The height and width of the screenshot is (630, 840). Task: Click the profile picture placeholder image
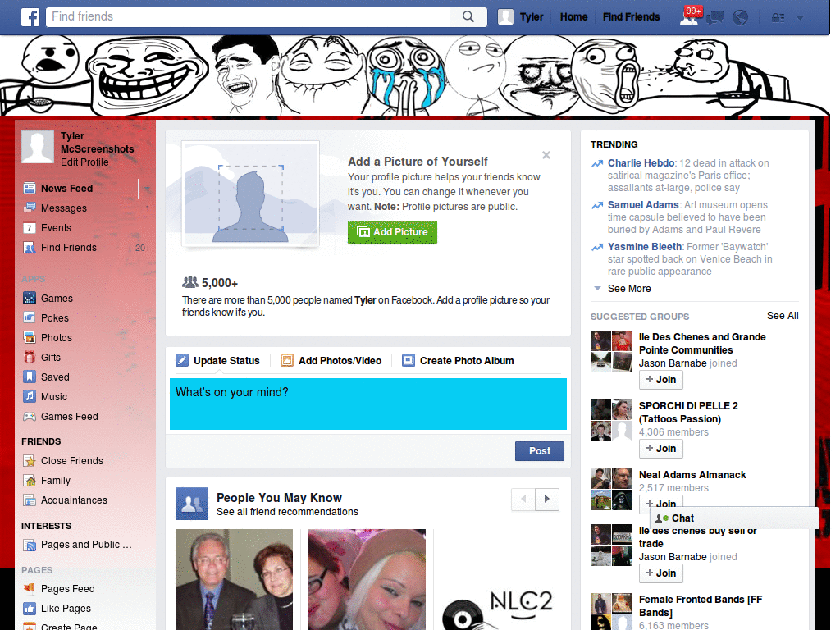point(251,194)
